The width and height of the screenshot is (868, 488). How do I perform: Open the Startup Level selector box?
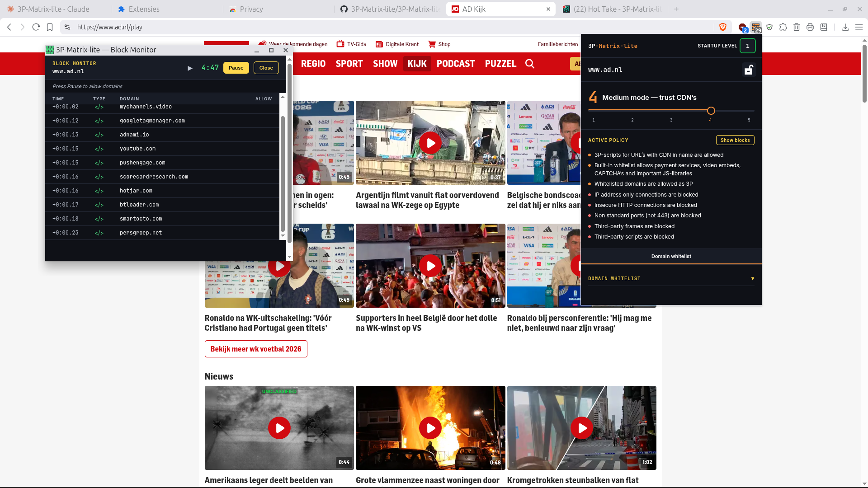(x=747, y=46)
